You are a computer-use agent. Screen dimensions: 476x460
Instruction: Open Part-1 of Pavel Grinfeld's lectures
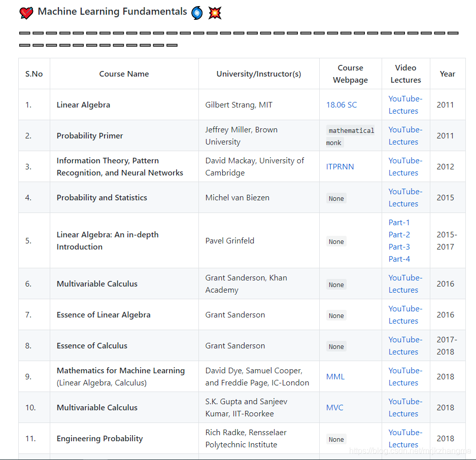(399, 223)
